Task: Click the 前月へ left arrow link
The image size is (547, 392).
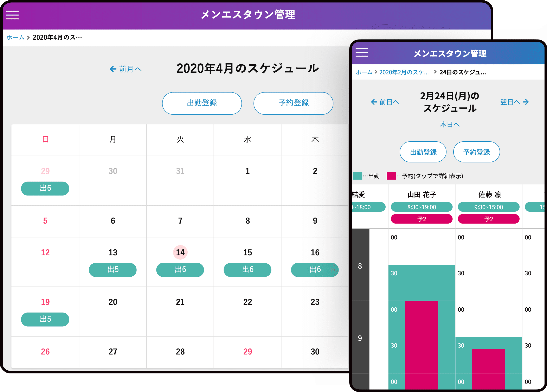Action: click(125, 69)
